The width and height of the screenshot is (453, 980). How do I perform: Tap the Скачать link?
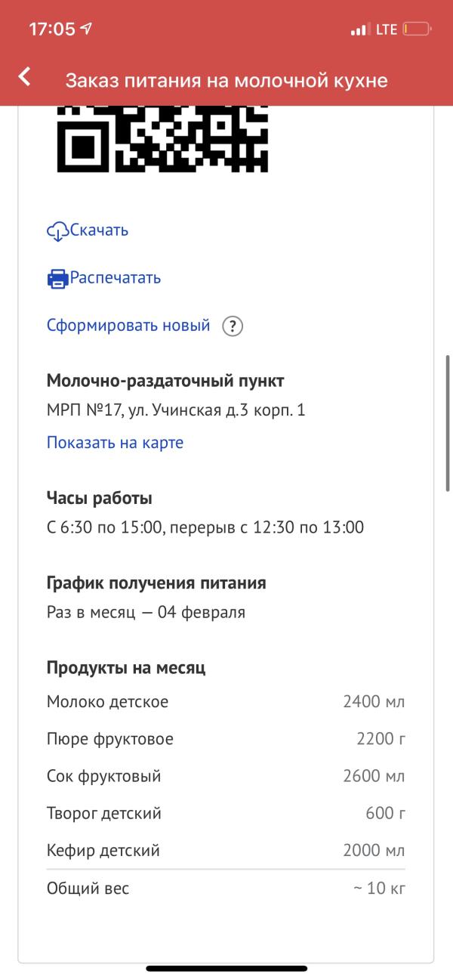click(99, 230)
